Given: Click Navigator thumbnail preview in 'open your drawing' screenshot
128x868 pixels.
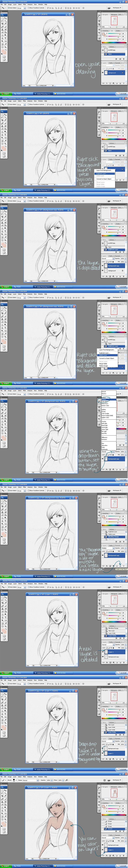Looking at the screenshot, I should [114, 21].
